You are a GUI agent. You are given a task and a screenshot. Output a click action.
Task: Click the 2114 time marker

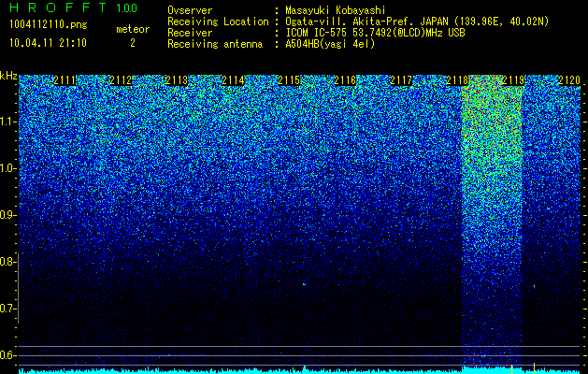(x=233, y=80)
